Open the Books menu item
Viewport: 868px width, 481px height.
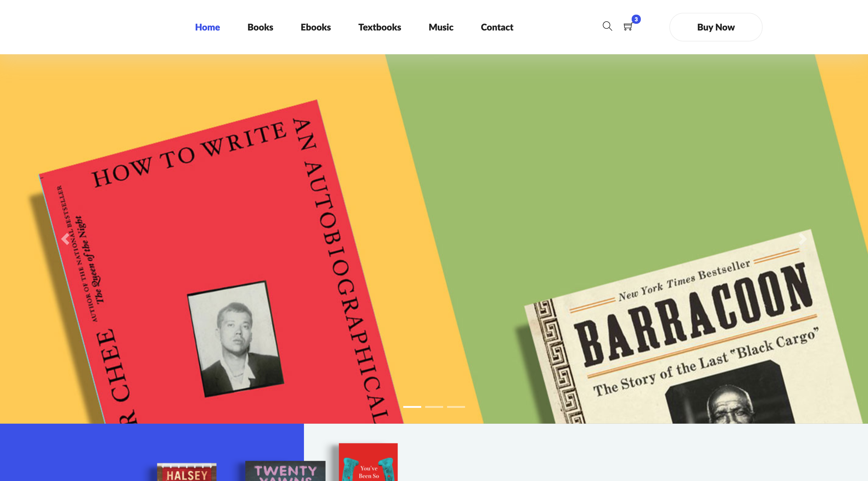[260, 27]
